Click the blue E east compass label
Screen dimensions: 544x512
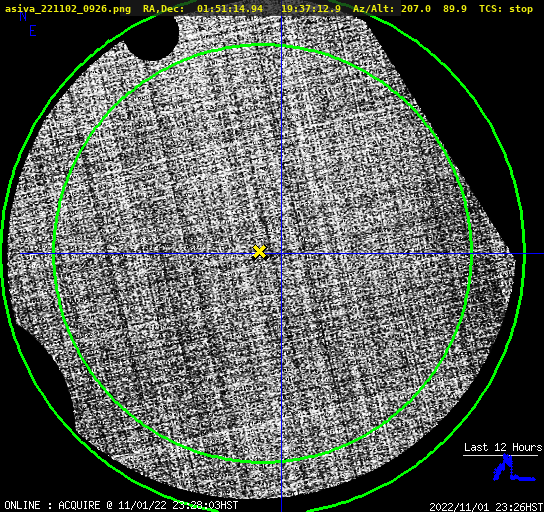tap(33, 31)
